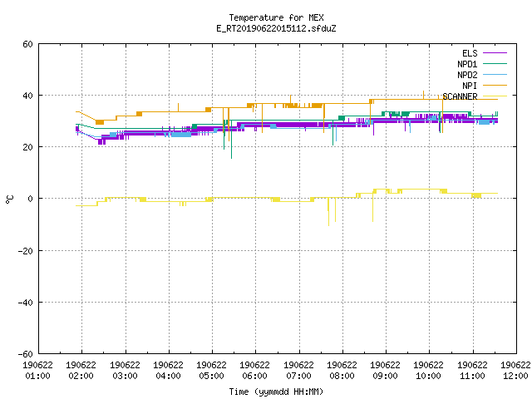Viewport: 532px width, 399px height.
Task: Select the filename text E_RT20190622015112.sfduZ
Action: [276, 28]
